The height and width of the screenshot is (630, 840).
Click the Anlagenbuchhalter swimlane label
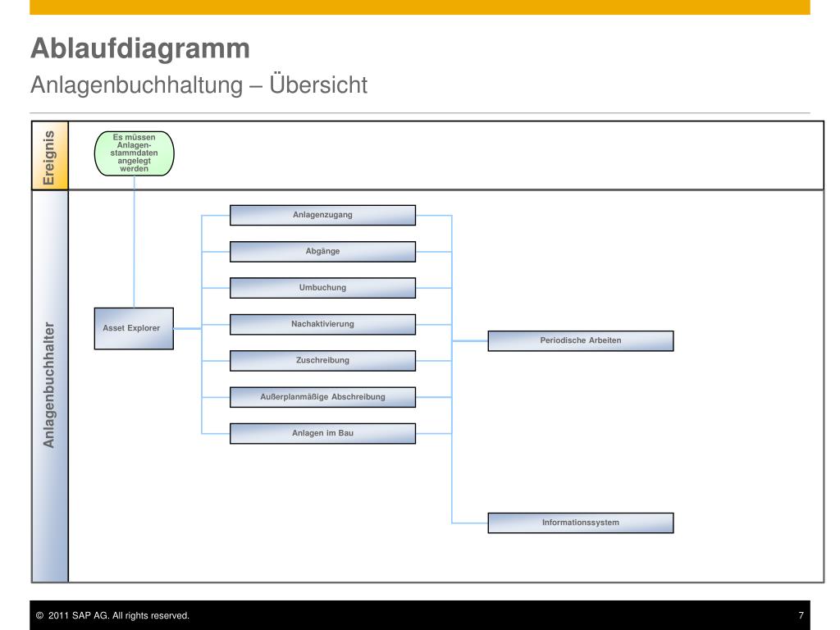(x=50, y=386)
